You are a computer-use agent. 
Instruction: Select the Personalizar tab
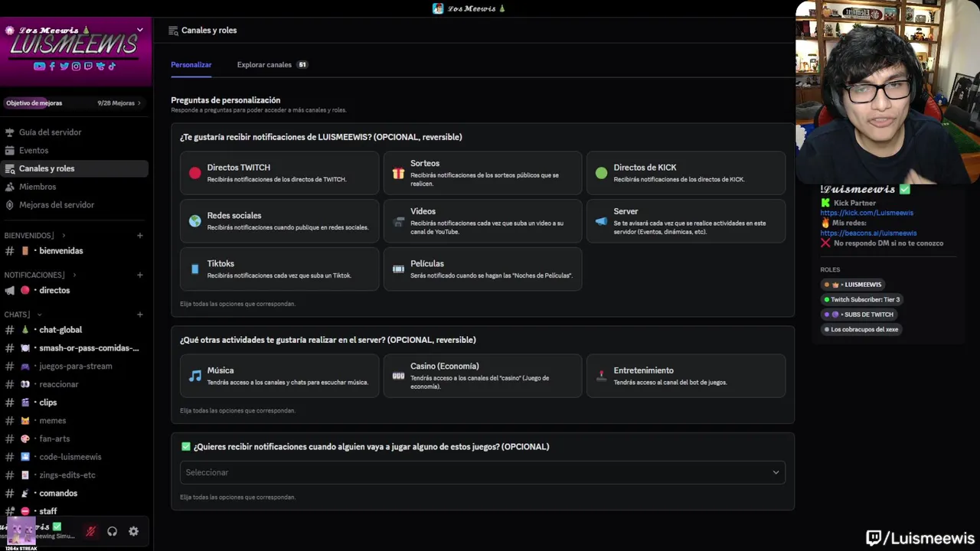click(x=191, y=65)
